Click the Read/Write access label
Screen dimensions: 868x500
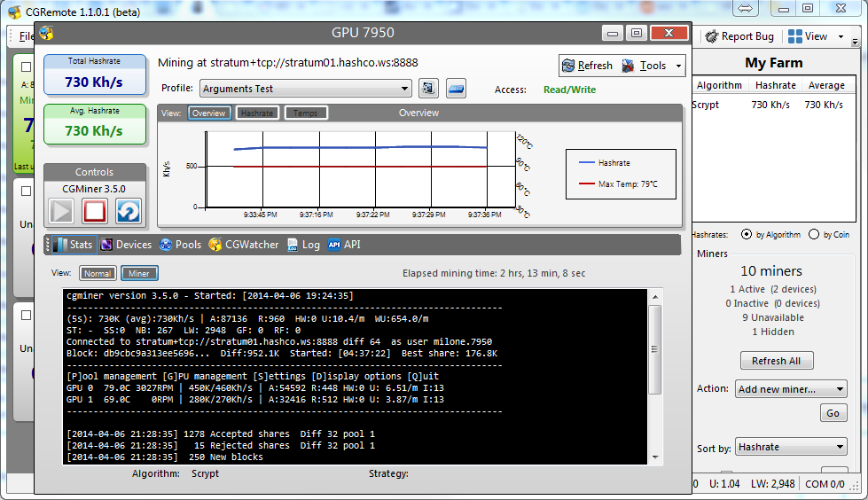[569, 90]
